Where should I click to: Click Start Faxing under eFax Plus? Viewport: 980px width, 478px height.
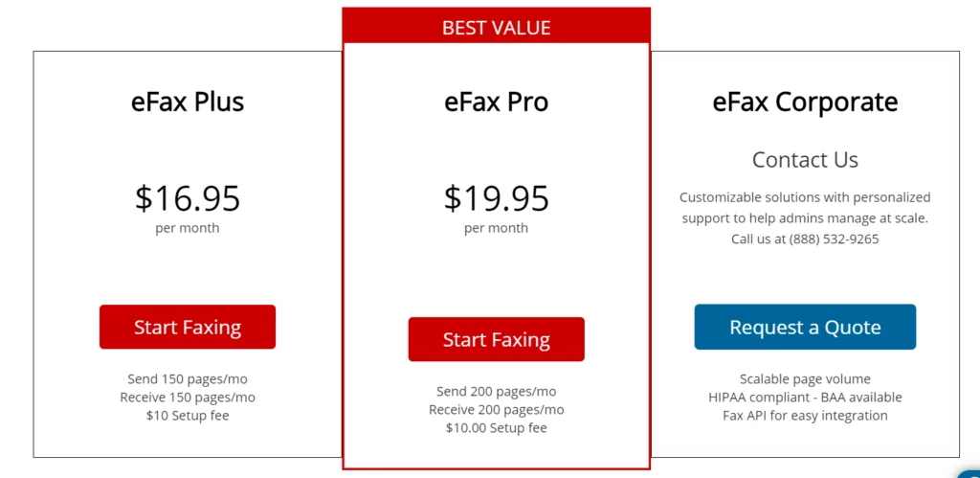tap(188, 327)
